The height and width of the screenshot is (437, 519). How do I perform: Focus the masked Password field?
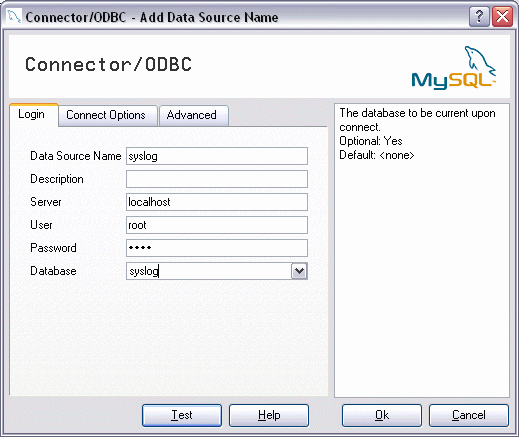tap(217, 248)
